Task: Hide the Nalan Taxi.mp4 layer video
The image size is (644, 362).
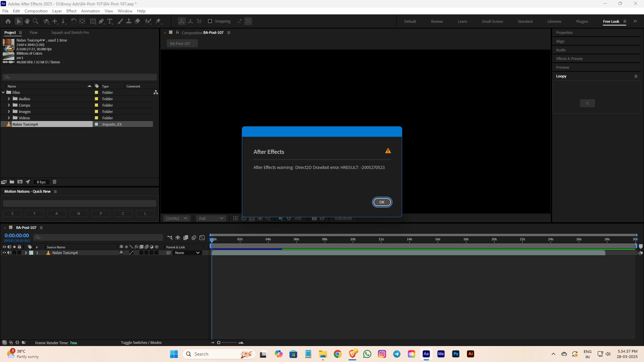Action: pyautogui.click(x=4, y=253)
